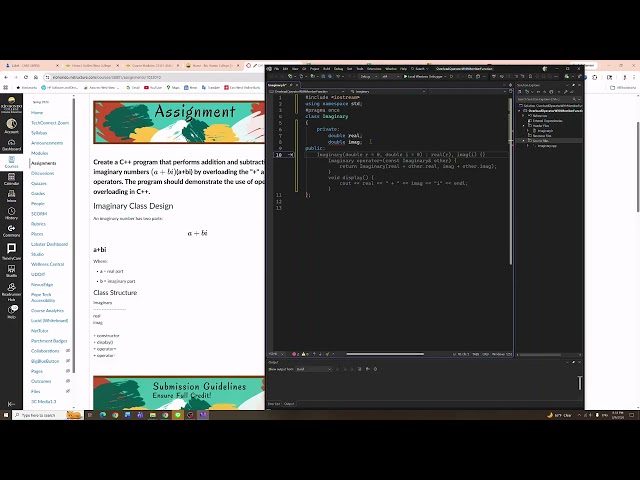Image resolution: width=640 pixels, height=480 pixels.
Task: Collapse the Header Files folder node
Action: click(524, 126)
